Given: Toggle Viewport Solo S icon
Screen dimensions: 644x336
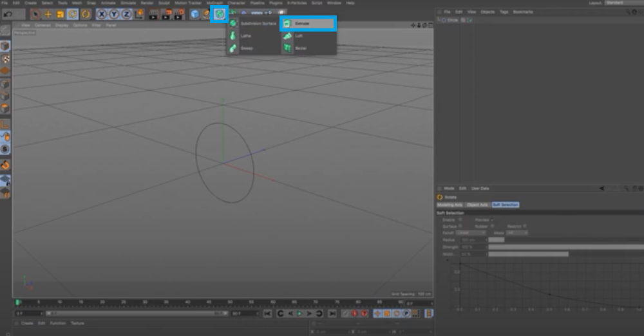Looking at the screenshot, I should click(5, 149).
